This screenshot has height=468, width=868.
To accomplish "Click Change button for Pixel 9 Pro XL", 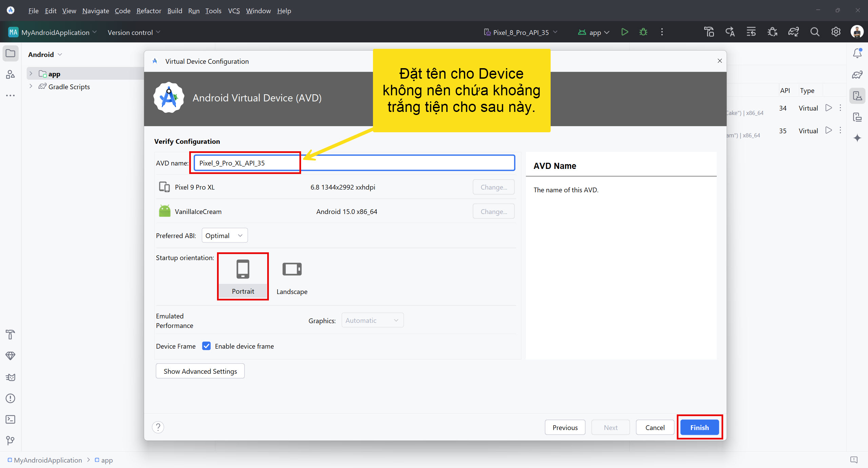I will (x=494, y=187).
